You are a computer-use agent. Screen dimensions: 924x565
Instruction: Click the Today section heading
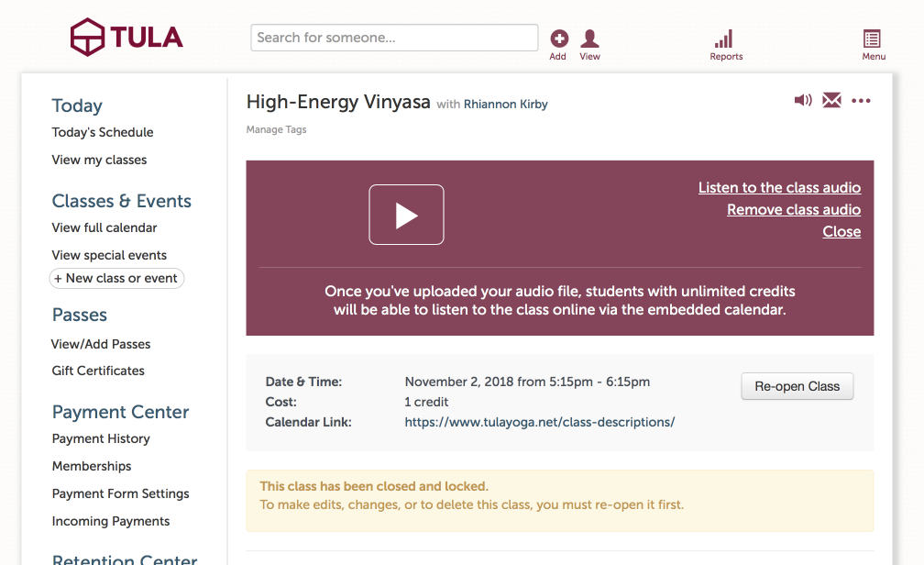(77, 105)
